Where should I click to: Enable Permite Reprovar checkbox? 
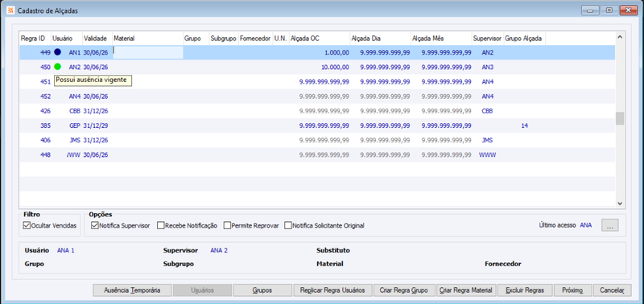227,225
